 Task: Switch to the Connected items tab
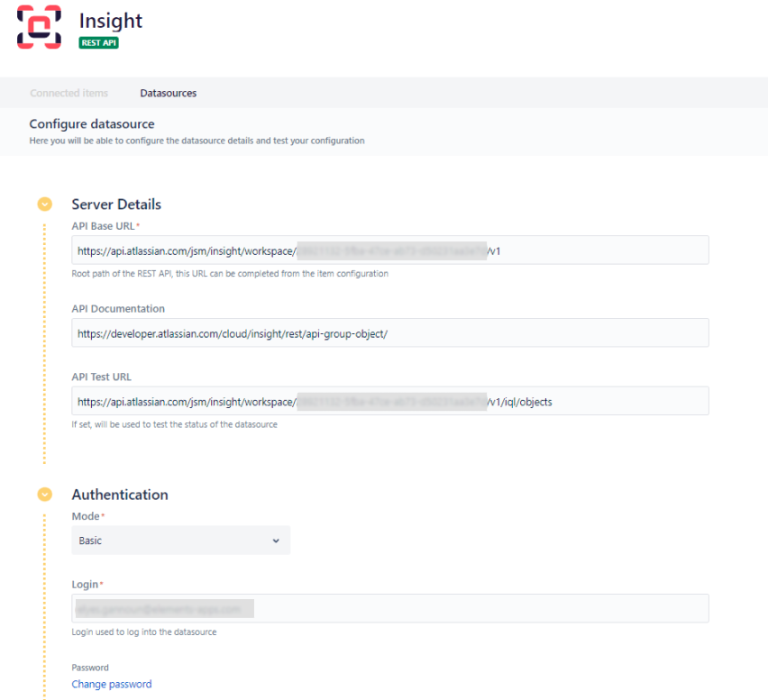tap(69, 93)
